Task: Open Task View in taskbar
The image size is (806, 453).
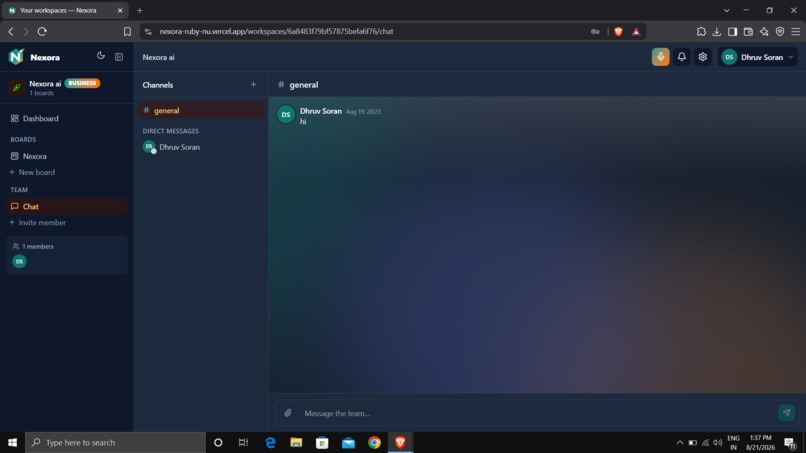Action: click(244, 442)
